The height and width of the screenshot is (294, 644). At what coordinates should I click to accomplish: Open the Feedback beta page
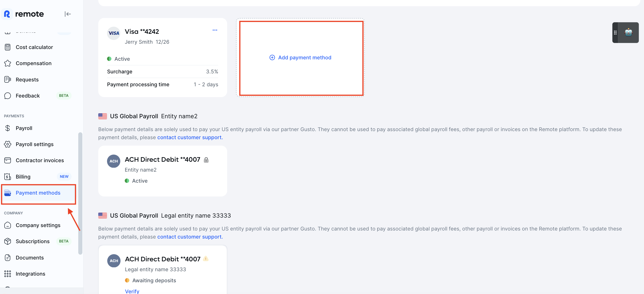tap(27, 96)
